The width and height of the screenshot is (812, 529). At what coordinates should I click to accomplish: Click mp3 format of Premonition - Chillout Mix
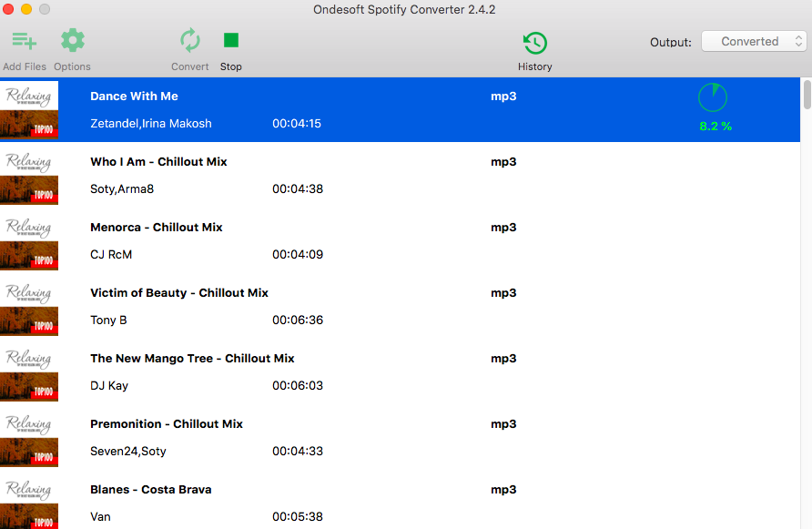point(503,424)
